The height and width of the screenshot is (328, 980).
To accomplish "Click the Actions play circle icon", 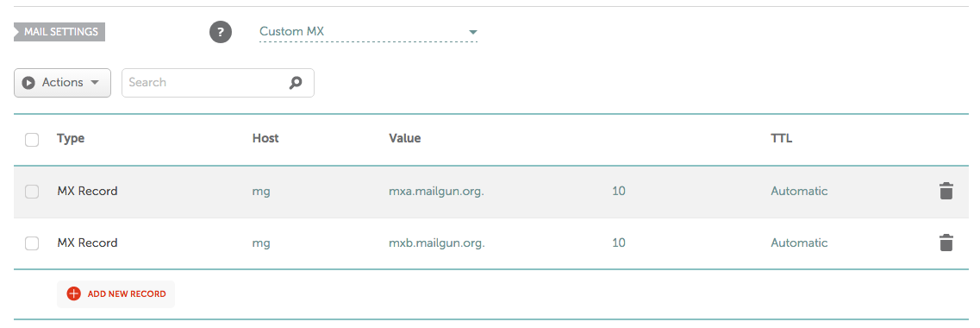I will [28, 83].
